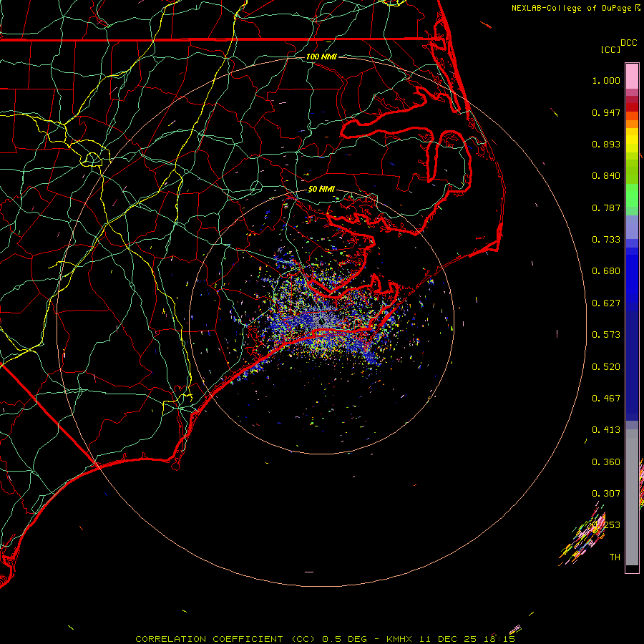Click the 0.467 legend value

[x=606, y=399]
